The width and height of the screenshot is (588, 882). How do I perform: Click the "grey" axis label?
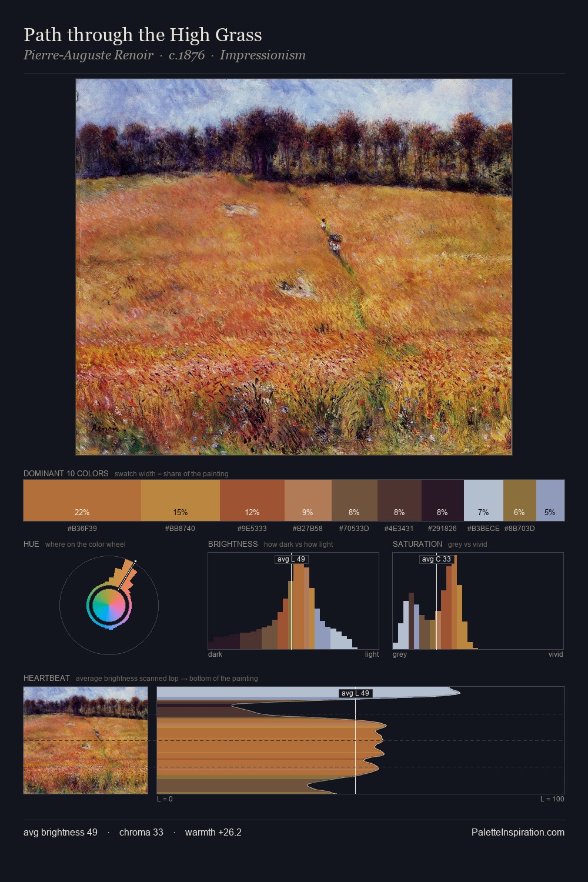400,654
